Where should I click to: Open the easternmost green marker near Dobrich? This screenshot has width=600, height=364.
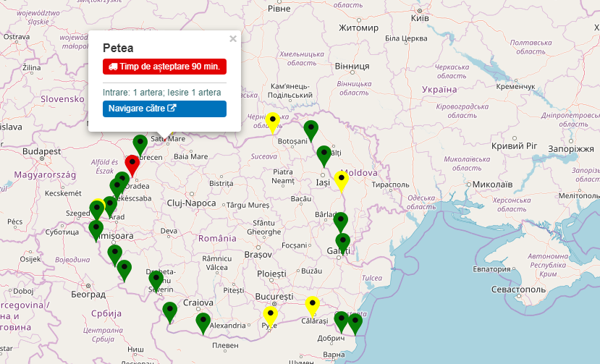pyautogui.click(x=355, y=323)
